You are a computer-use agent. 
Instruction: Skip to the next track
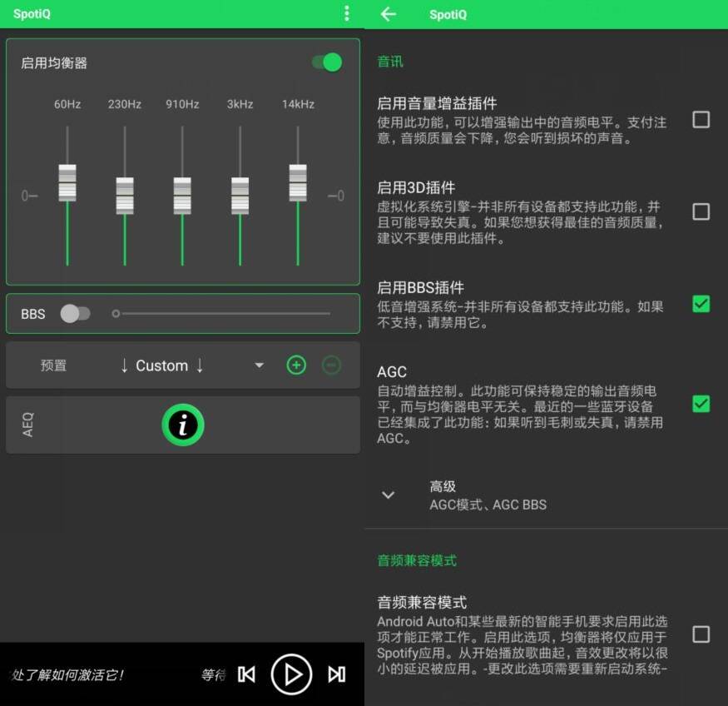(336, 674)
